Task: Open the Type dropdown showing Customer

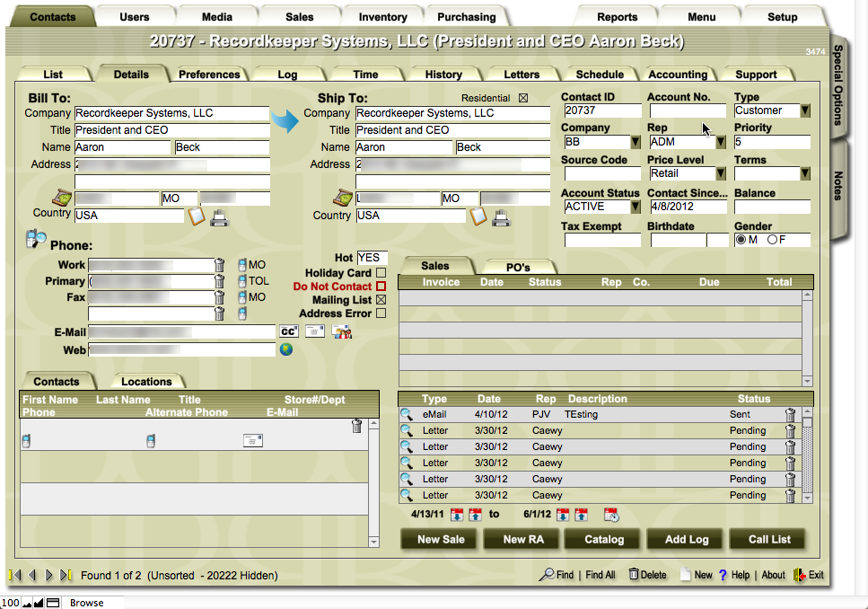Action: pyautogui.click(x=805, y=110)
